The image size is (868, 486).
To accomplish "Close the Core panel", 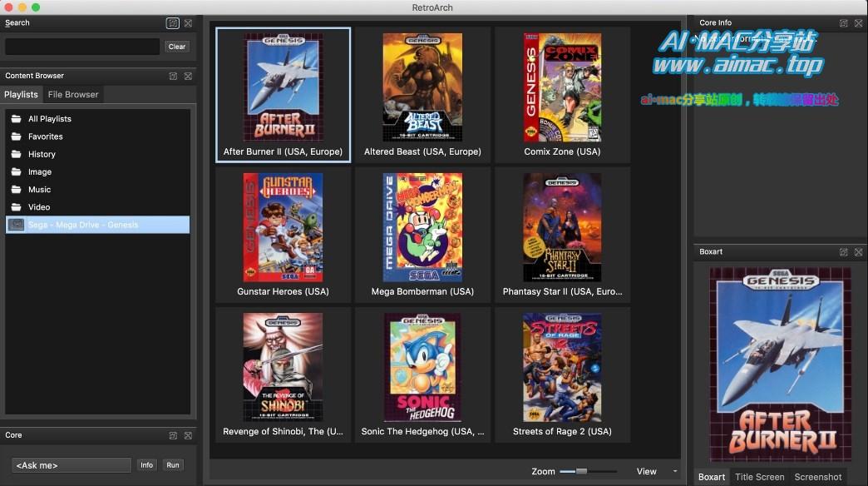I will [188, 435].
